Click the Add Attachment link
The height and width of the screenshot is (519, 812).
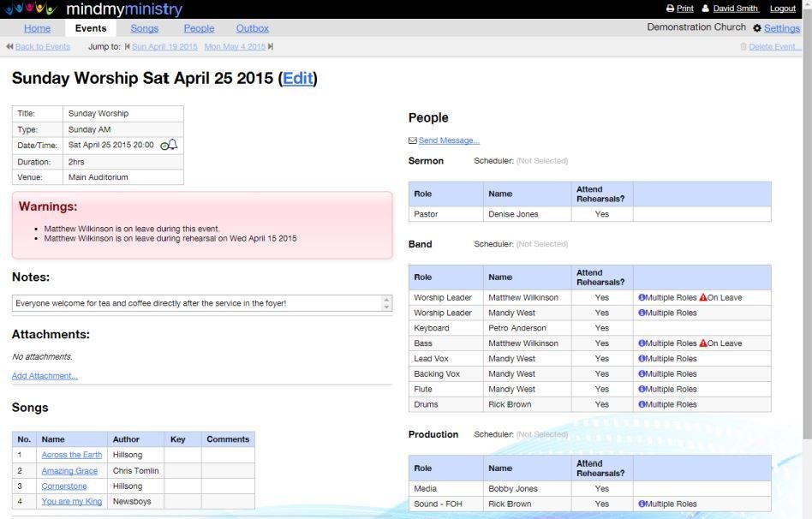click(x=45, y=375)
